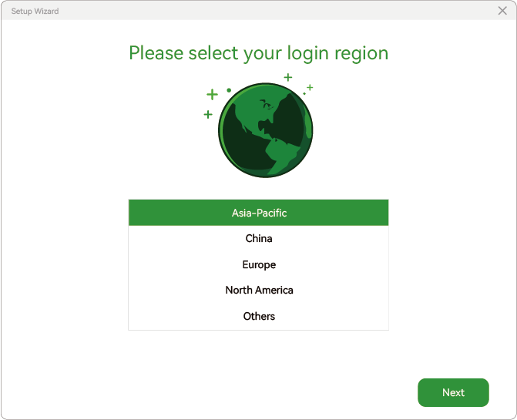The height and width of the screenshot is (420, 517).
Task: Click the Next button
Action: (x=453, y=392)
